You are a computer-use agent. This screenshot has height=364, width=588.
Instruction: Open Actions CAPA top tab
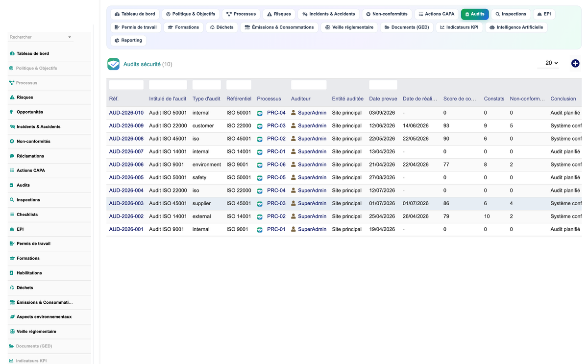[x=437, y=14]
